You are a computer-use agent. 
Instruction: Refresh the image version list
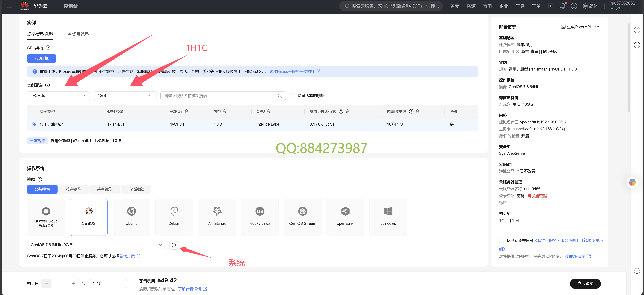[x=174, y=245]
